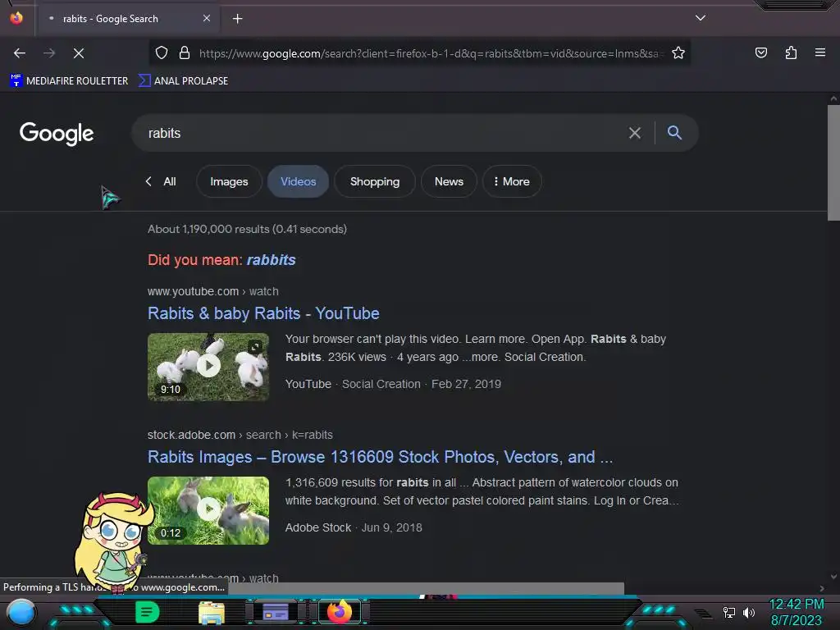This screenshot has height=630, width=840.
Task: Click the 'About 1,190,000 results' text
Action: click(x=247, y=230)
